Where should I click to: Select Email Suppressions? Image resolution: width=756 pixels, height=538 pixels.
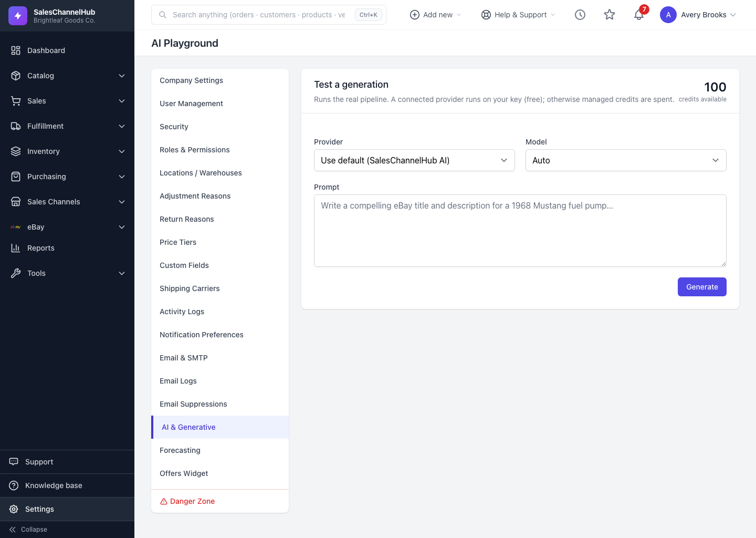click(220, 404)
